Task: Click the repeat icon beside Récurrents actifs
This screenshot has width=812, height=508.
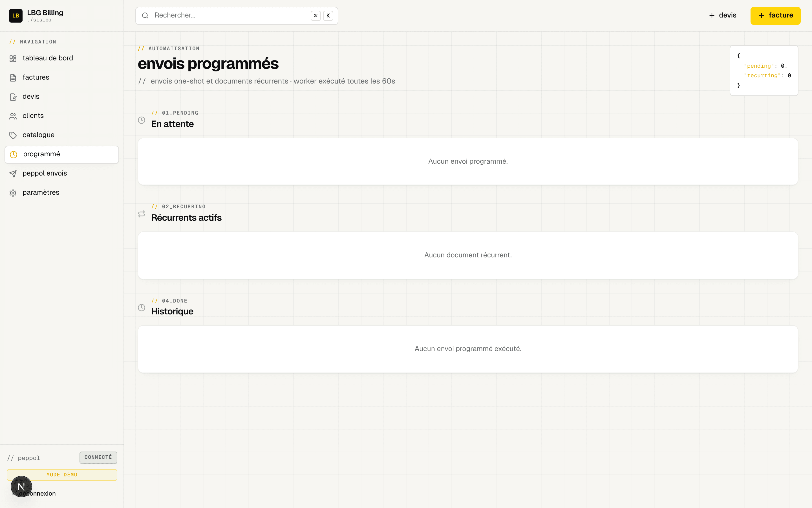Action: tap(142, 214)
